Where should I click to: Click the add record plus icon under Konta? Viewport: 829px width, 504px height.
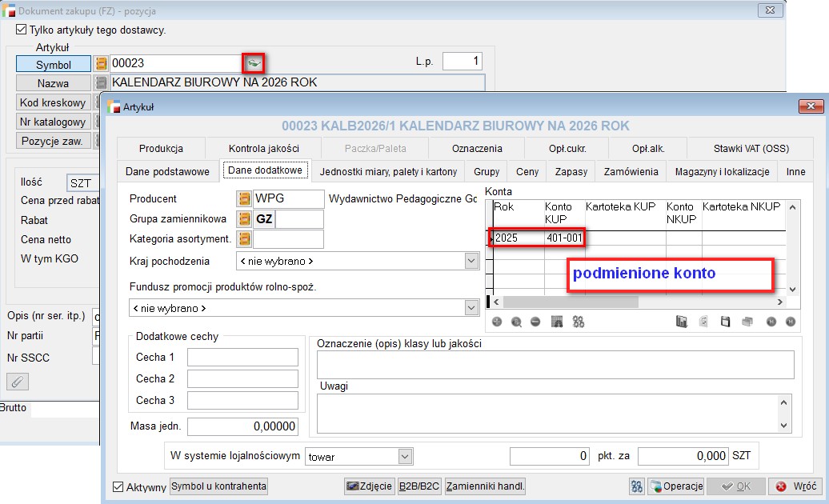[x=496, y=322]
